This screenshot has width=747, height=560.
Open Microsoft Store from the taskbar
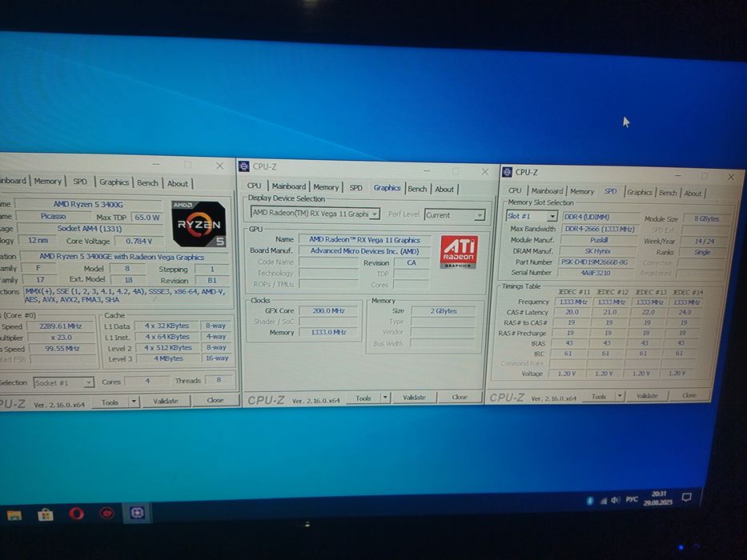[x=46, y=514]
